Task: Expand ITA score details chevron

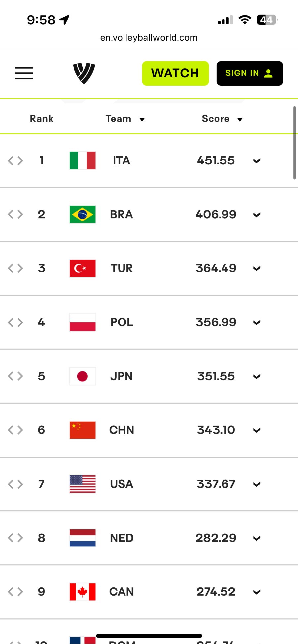Action: (257, 161)
